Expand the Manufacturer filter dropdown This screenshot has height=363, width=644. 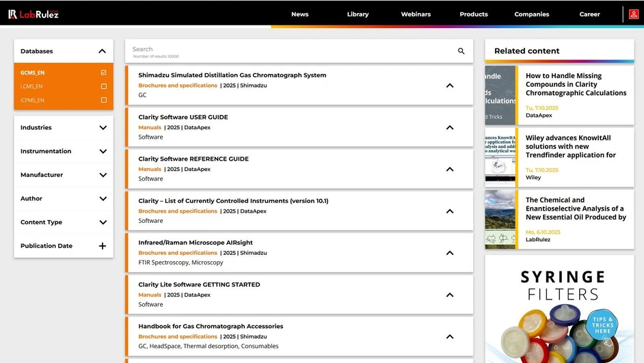[103, 175]
